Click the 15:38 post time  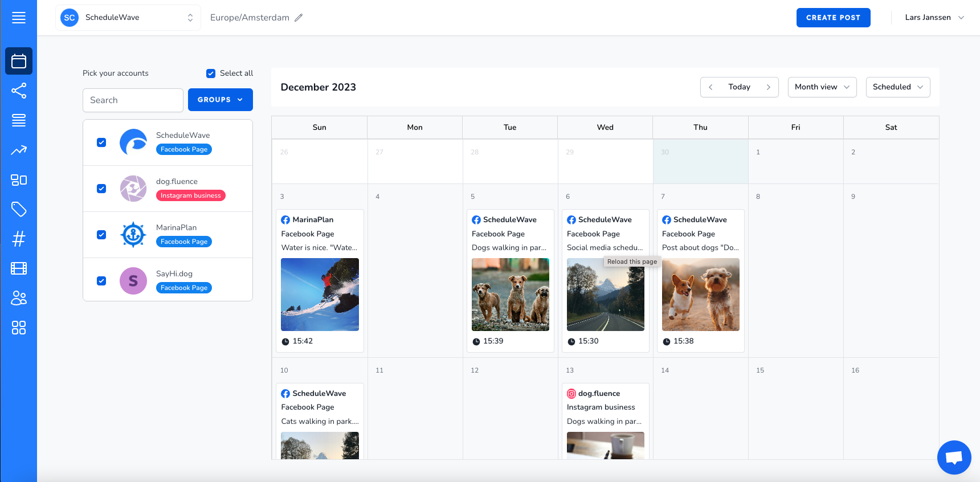coord(683,341)
